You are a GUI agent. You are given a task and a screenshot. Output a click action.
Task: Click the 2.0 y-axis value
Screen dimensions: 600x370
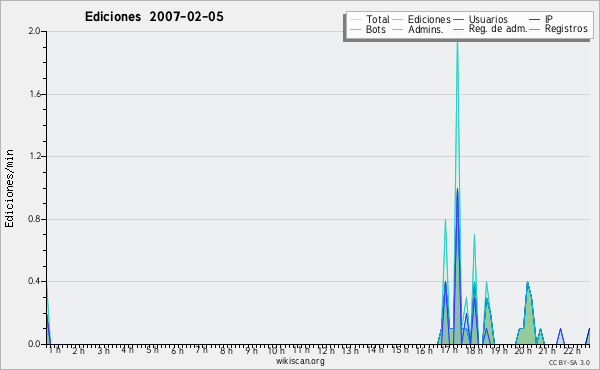pos(34,31)
